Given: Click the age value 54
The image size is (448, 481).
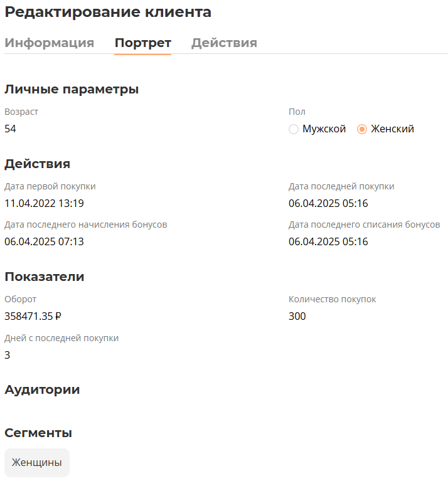Looking at the screenshot, I should click(11, 129).
